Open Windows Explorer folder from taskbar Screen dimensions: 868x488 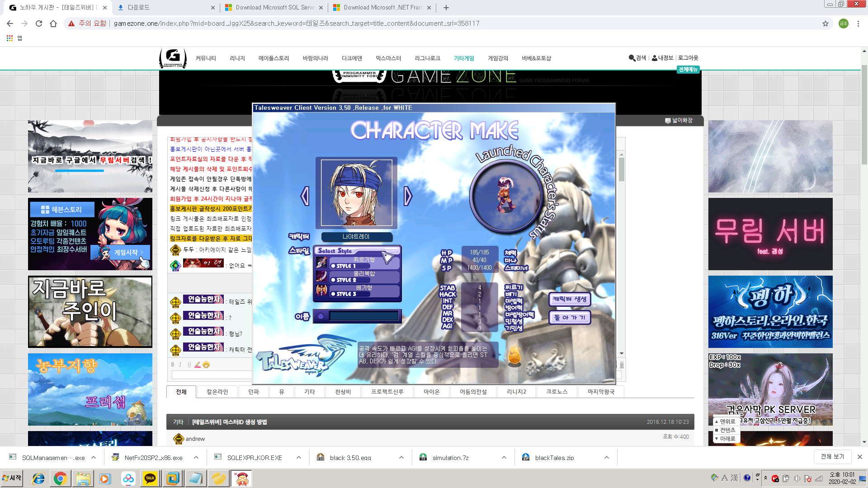point(83,479)
